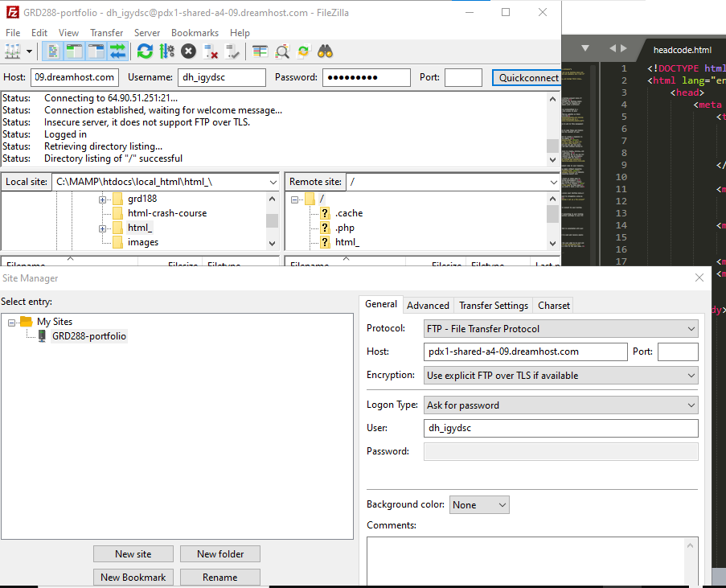This screenshot has height=588, width=726.
Task: Open the Logon Type dropdown
Action: click(560, 405)
